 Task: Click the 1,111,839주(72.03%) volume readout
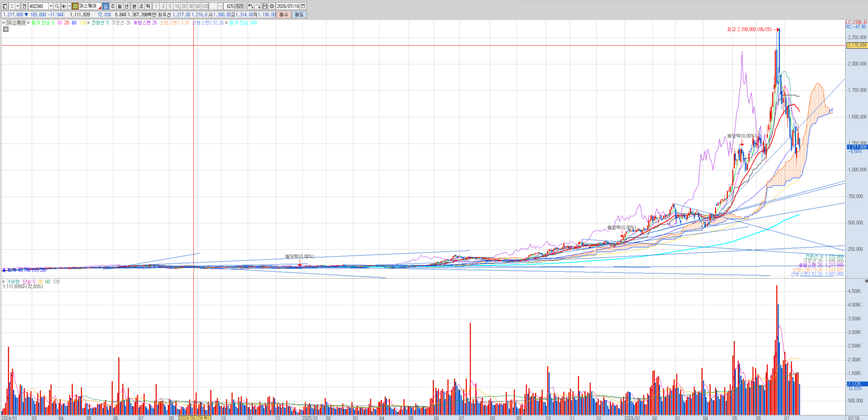[23, 287]
